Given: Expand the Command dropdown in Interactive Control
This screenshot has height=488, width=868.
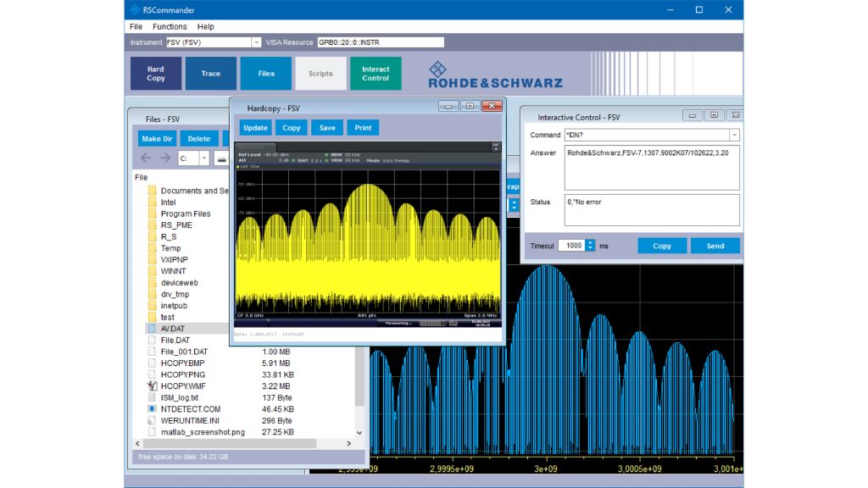Looking at the screenshot, I should 733,136.
